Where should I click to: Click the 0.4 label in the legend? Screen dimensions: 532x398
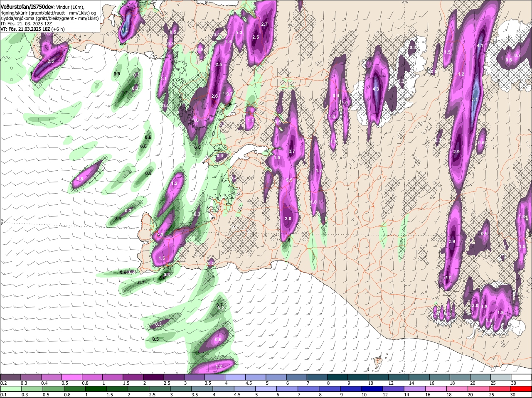point(44,383)
